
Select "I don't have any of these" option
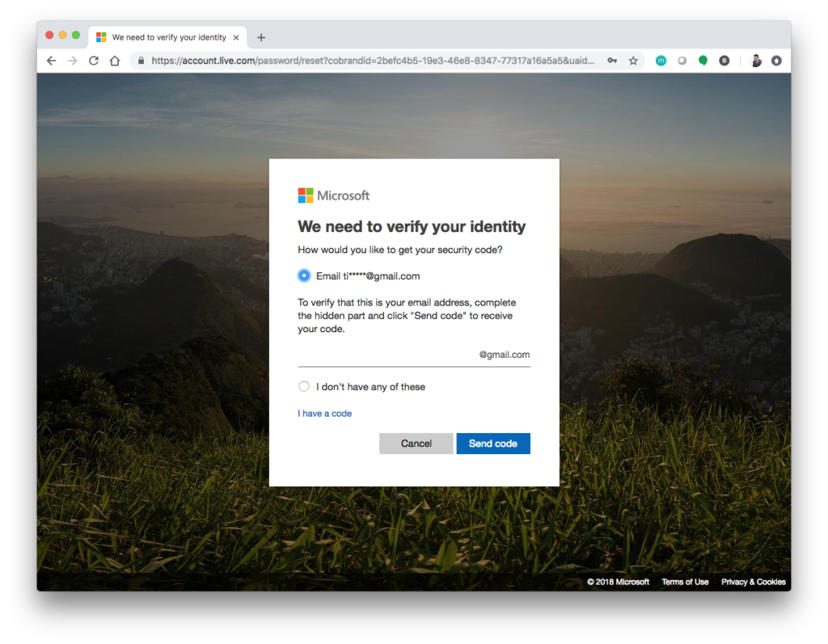click(x=304, y=386)
